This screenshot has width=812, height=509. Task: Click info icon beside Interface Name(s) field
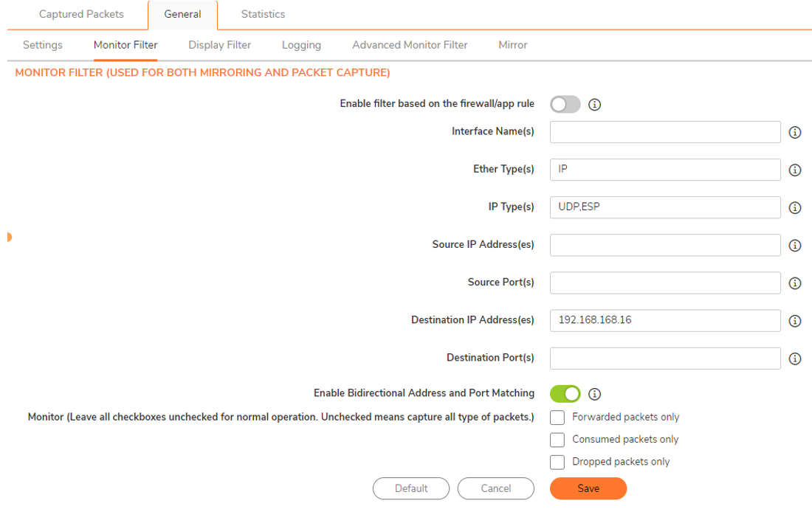tap(795, 133)
